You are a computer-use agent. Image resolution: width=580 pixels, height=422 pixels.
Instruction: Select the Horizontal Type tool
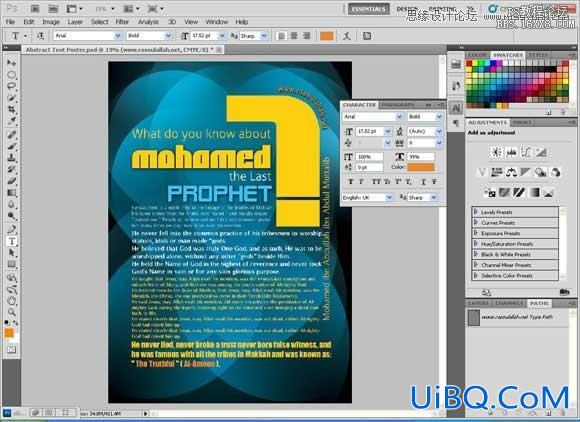click(11, 241)
